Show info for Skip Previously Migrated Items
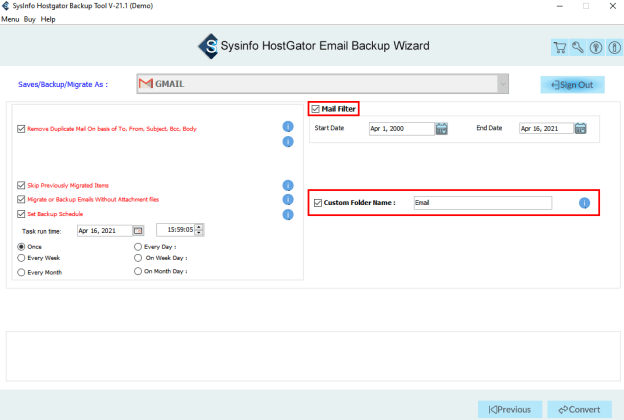This screenshot has width=624, height=420. click(x=288, y=186)
